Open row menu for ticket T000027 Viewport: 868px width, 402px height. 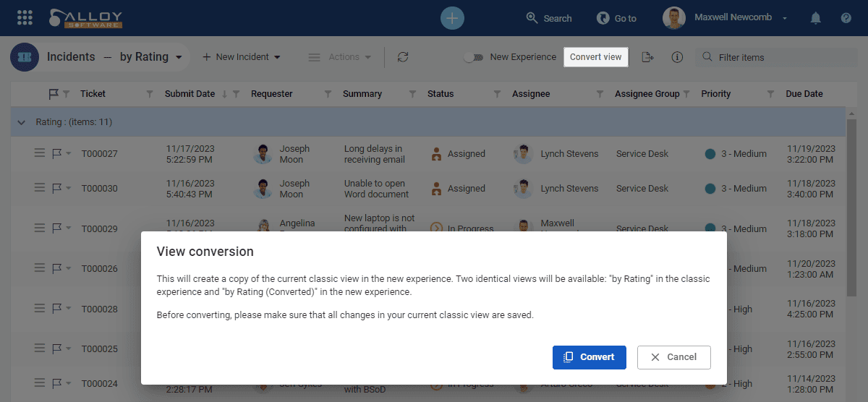click(40, 153)
